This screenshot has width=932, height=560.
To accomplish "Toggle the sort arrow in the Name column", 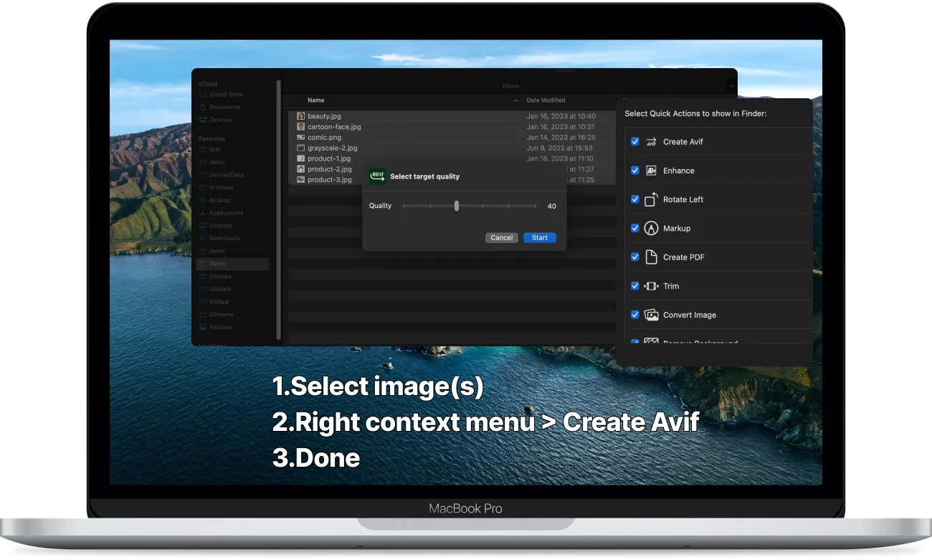I will 516,100.
